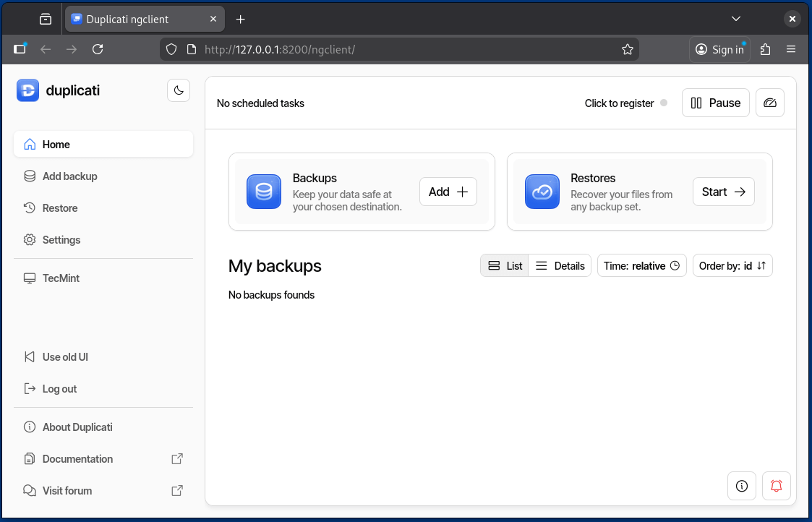Open the Order by: id dropdown
This screenshot has width=812, height=522.
point(732,266)
